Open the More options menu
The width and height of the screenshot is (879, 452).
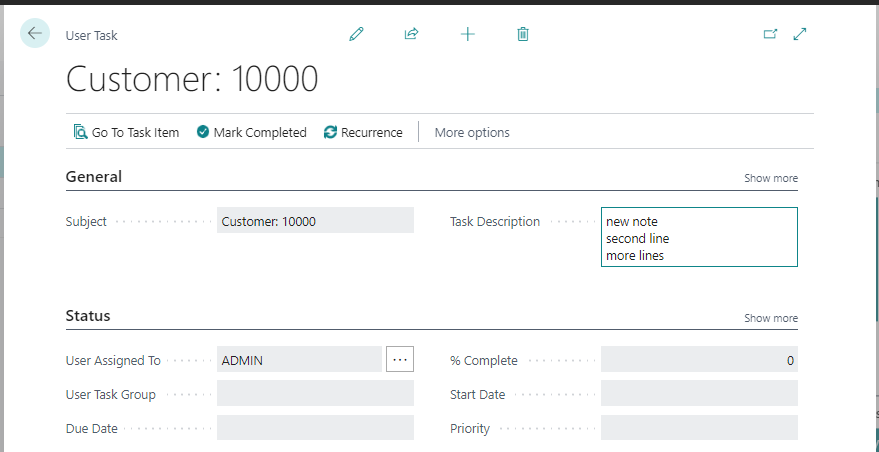coord(472,132)
